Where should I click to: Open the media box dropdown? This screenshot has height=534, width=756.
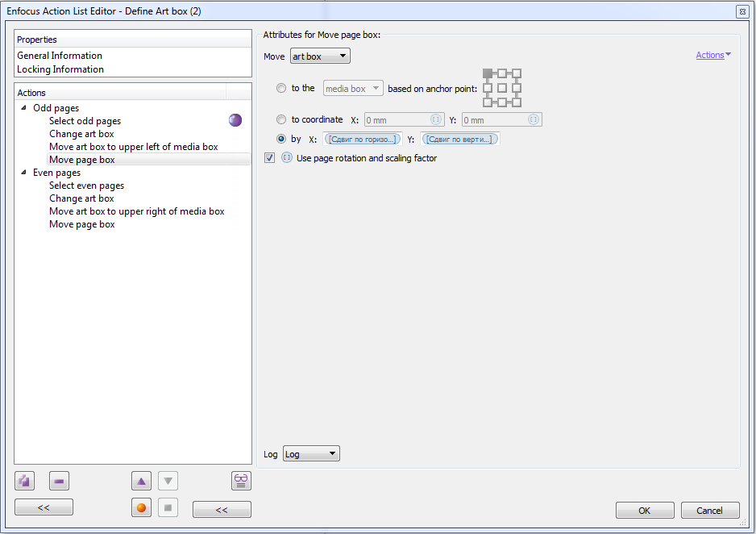point(353,88)
